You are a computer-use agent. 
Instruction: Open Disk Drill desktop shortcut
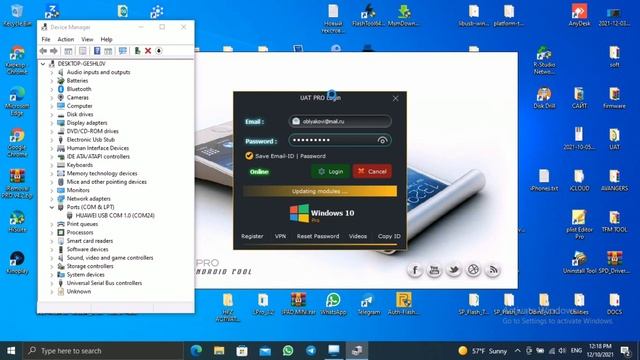click(x=544, y=98)
